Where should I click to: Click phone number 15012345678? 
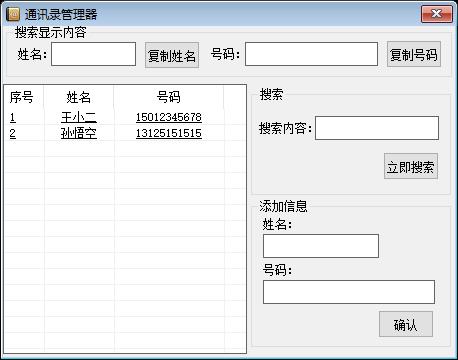[169, 117]
